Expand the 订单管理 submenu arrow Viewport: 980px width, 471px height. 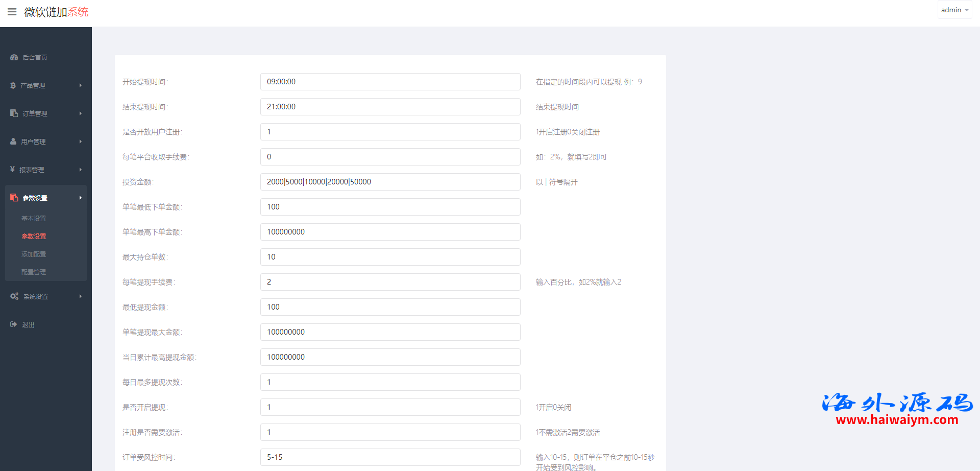[80, 113]
